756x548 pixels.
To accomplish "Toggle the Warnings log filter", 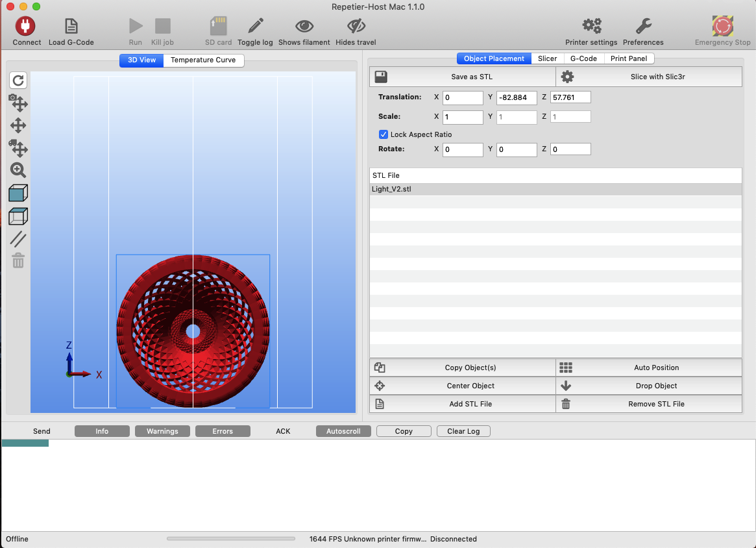I will (x=162, y=431).
